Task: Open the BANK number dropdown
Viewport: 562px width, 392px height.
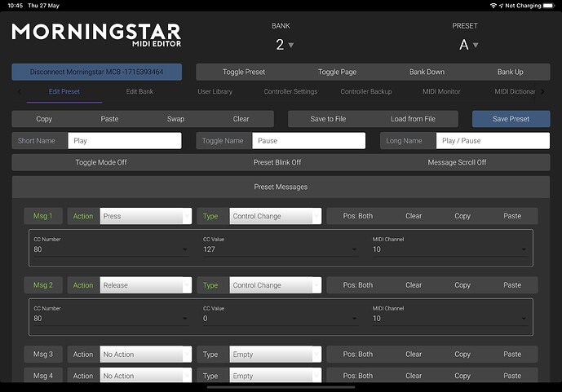Action: (x=285, y=45)
